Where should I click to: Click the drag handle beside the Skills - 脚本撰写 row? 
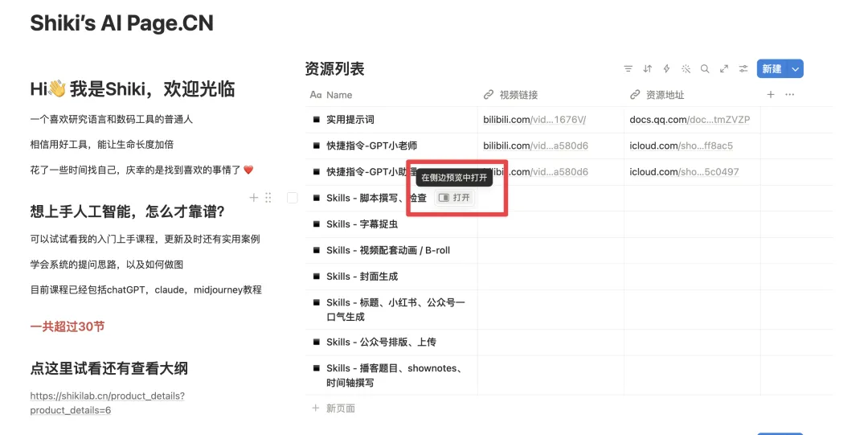tap(268, 198)
